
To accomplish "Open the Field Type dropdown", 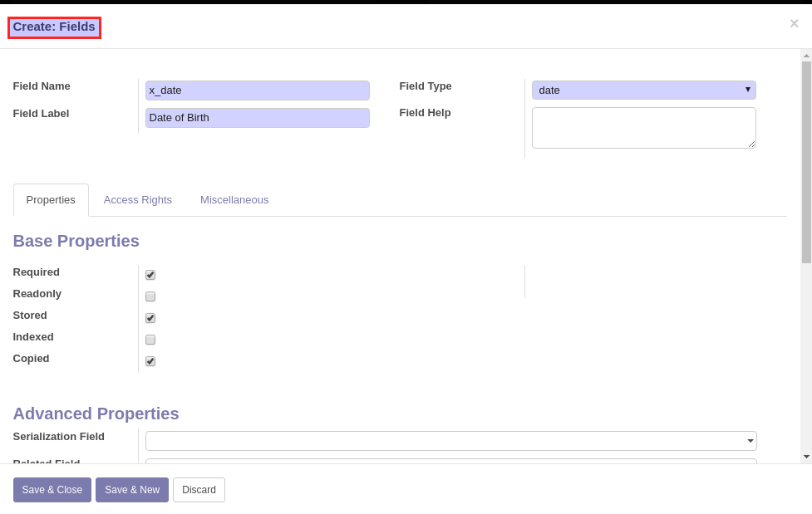I will (643, 90).
